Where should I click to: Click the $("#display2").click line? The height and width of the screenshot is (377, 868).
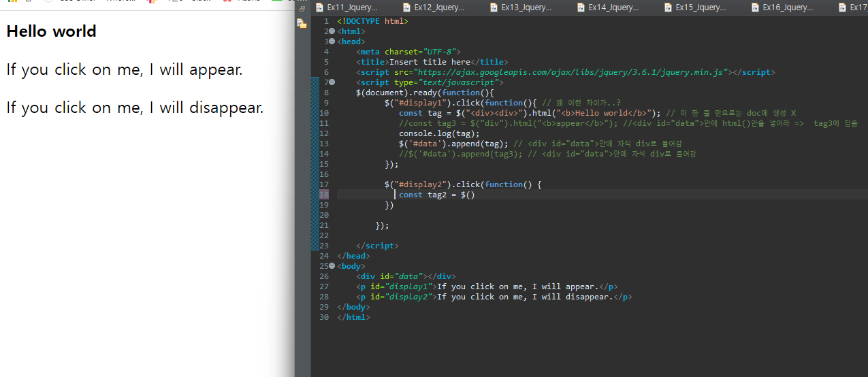pos(463,184)
